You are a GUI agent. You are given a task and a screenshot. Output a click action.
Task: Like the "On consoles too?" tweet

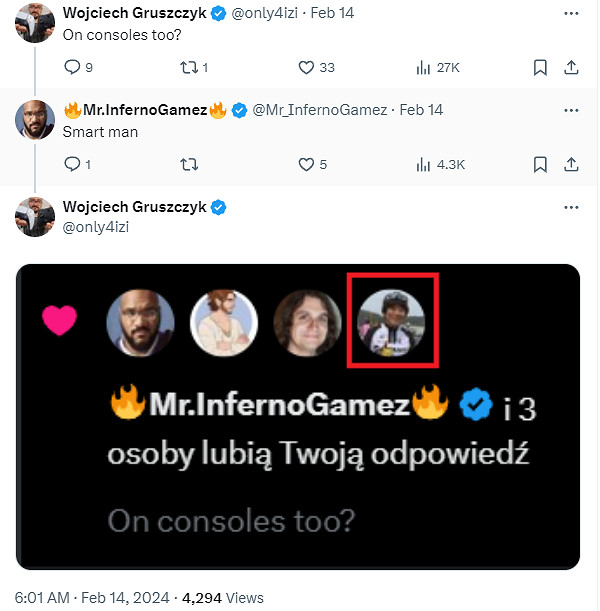point(307,67)
